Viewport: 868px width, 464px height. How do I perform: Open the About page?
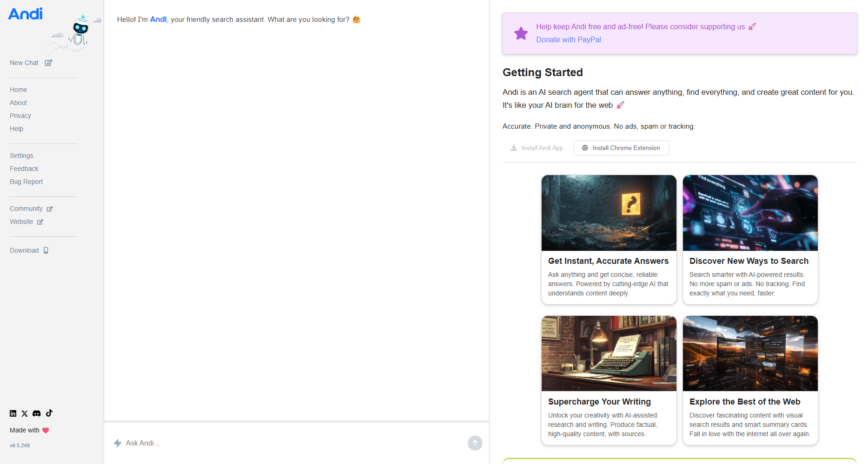pyautogui.click(x=19, y=103)
